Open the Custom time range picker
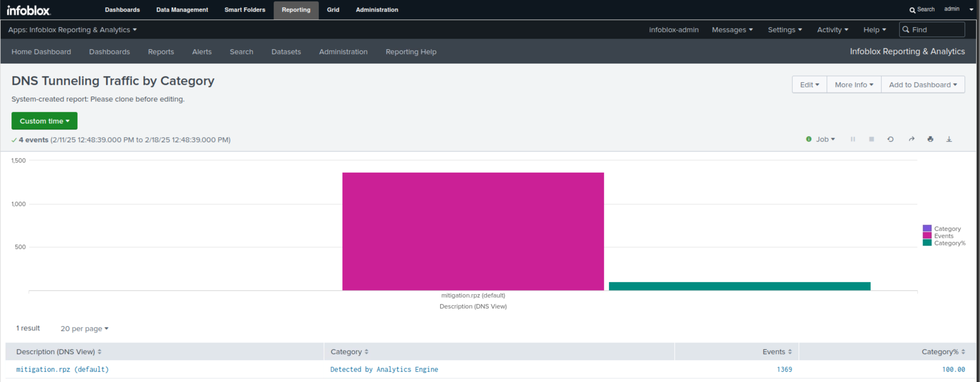Viewport: 980px width, 382px height. 44,121
